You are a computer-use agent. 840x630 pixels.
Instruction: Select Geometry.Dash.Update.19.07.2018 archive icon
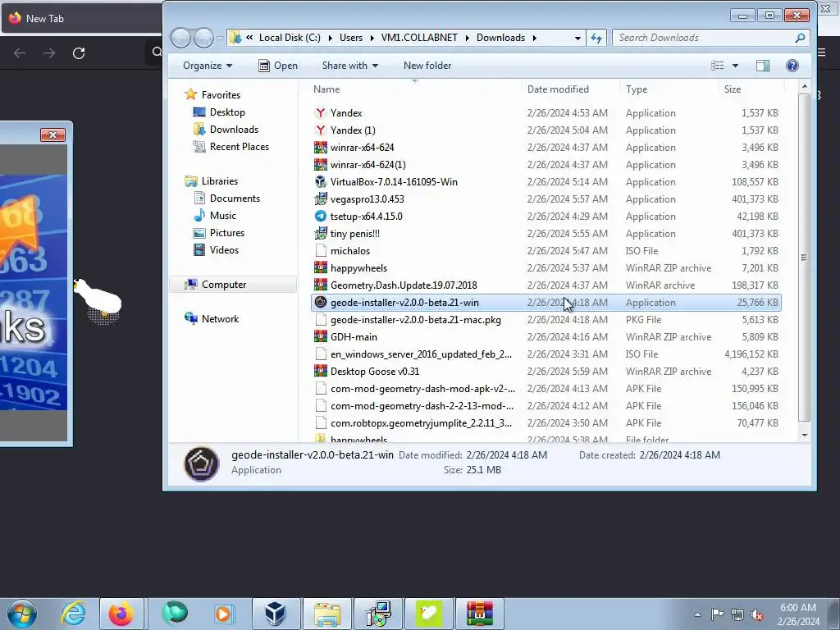[321, 285]
